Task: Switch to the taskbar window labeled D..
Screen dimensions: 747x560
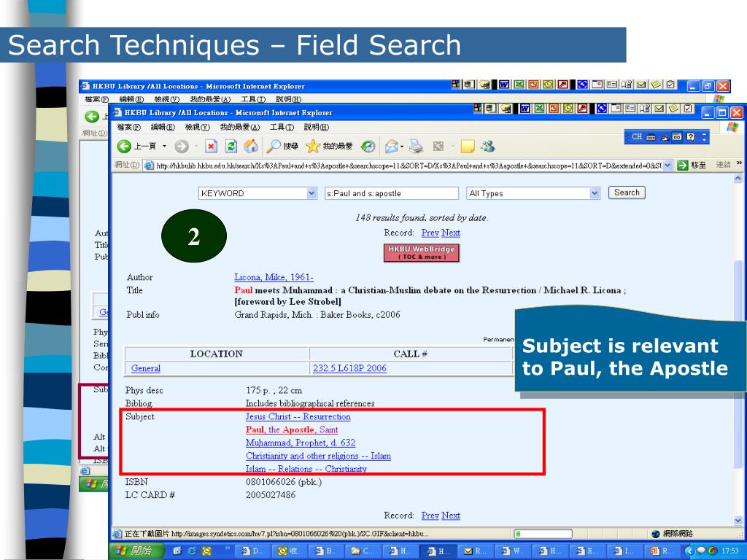Action: [254, 551]
